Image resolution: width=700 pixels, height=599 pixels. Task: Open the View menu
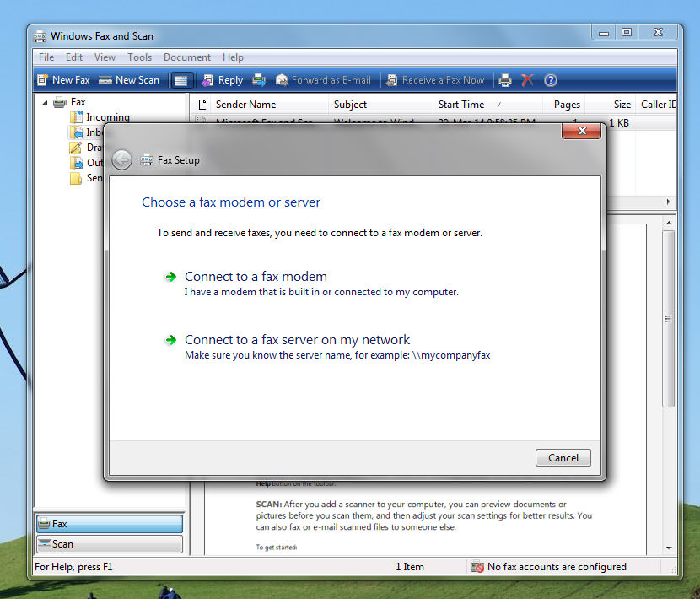[105, 57]
